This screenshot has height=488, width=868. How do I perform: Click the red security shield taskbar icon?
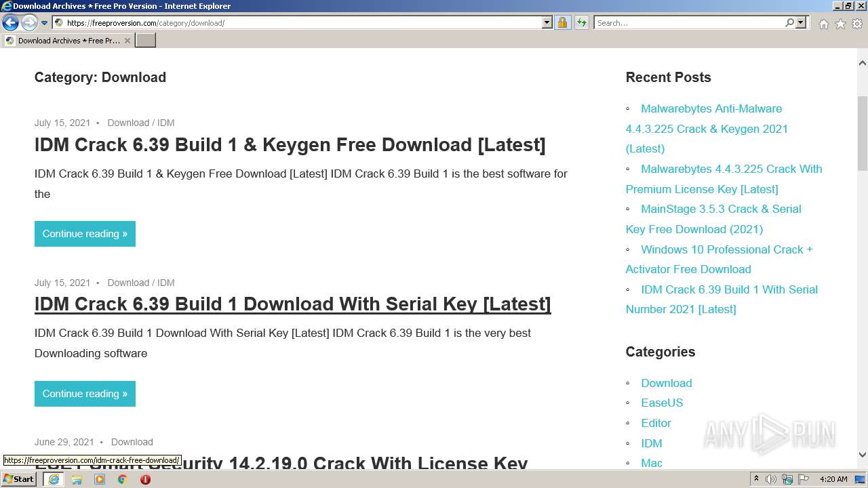pos(145,479)
